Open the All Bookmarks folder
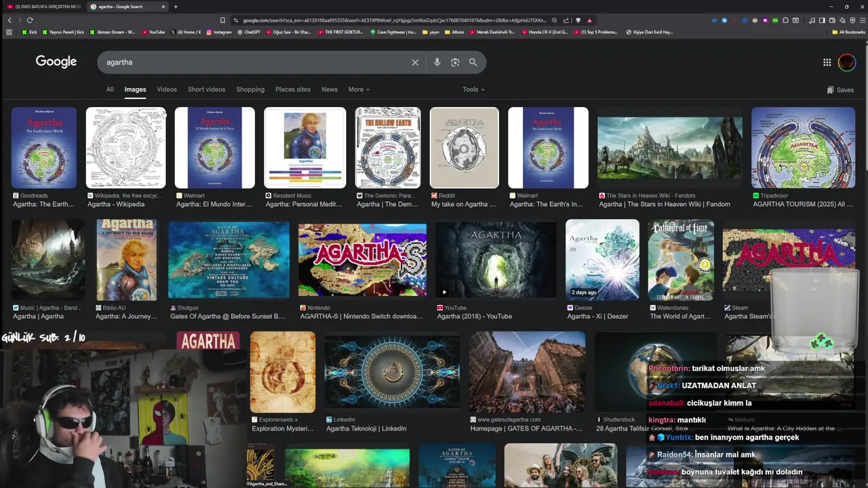The height and width of the screenshot is (488, 868). pos(848,32)
